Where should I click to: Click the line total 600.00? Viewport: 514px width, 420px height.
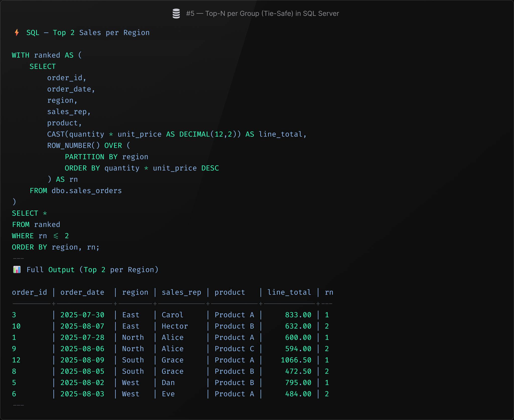298,337
